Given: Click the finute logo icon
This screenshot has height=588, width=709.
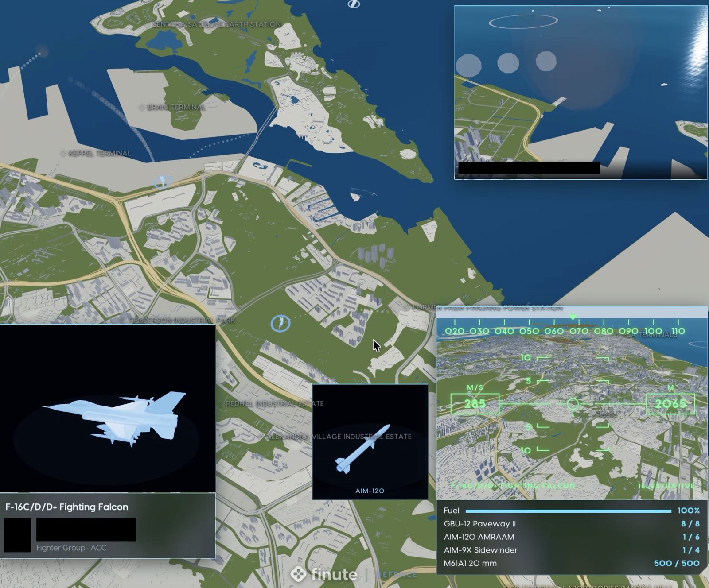Looking at the screenshot, I should 299,574.
